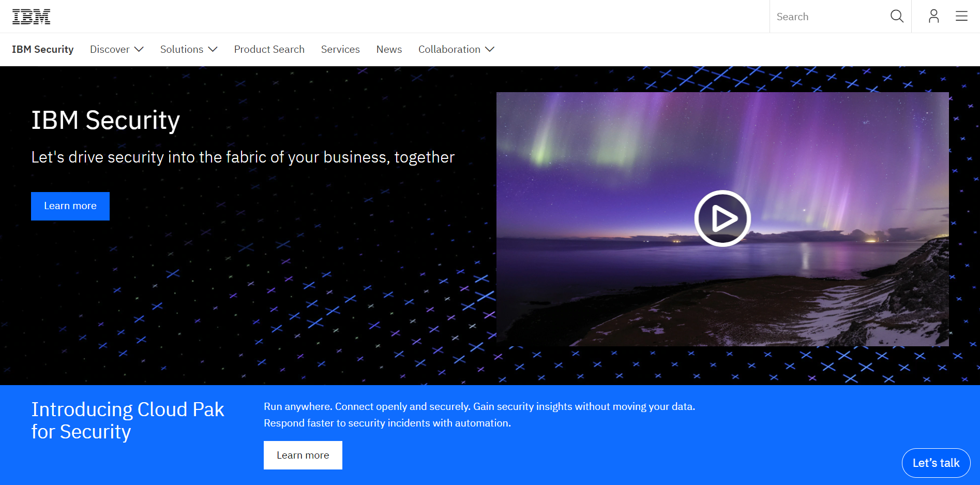Click the Solutions menu label

pyautogui.click(x=182, y=49)
